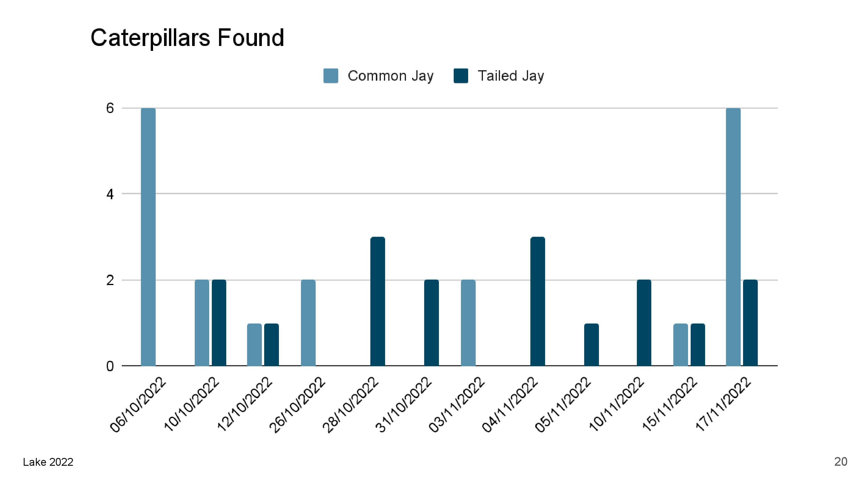Select the y-axis value label 6
The height and width of the screenshot is (488, 868).
(110, 108)
